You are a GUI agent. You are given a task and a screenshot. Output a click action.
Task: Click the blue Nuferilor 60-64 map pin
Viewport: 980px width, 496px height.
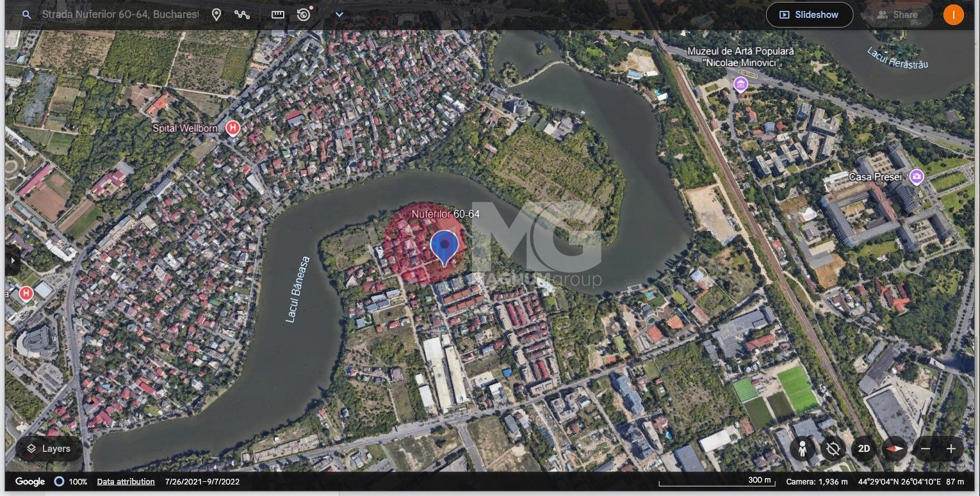[444, 247]
